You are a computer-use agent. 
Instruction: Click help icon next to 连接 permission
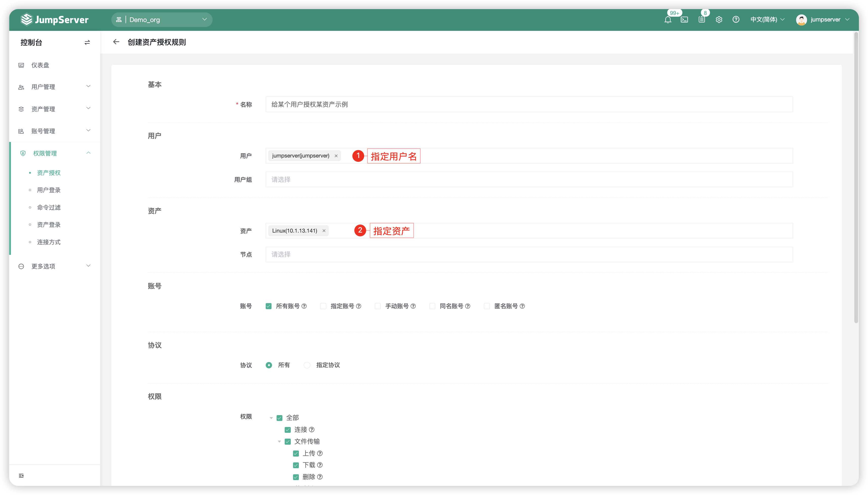point(312,429)
